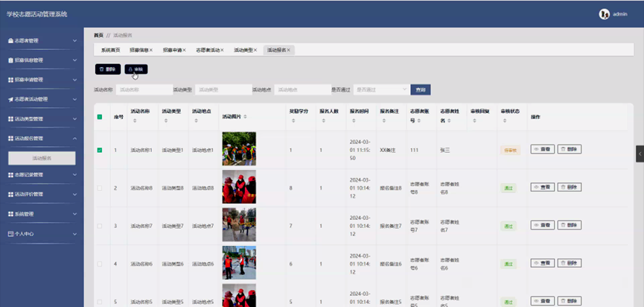Click the 个人中心 sidebar icon

(10, 233)
